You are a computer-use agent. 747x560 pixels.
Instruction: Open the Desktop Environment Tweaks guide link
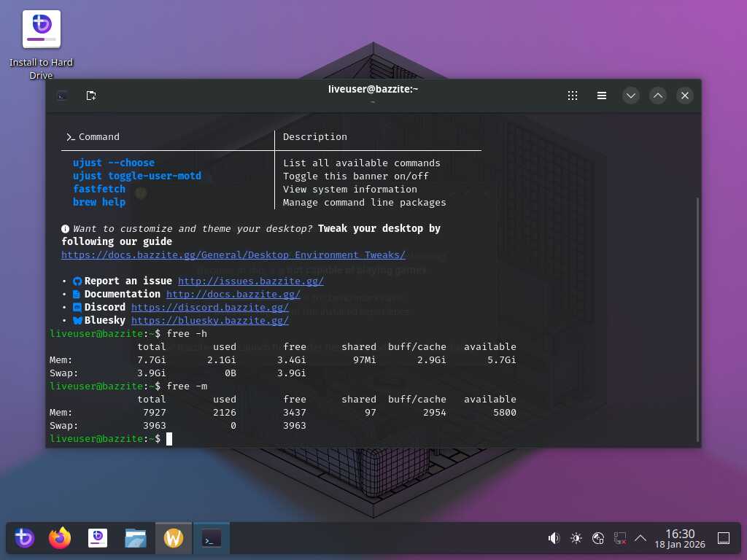233,255
